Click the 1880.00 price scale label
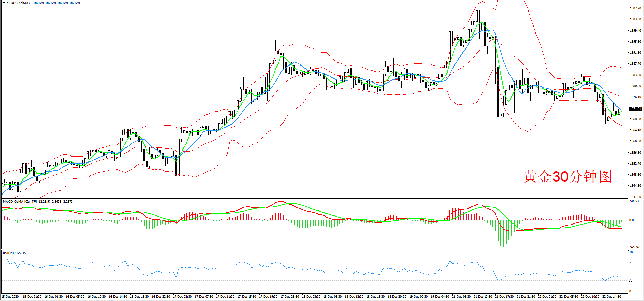The image size is (644, 301). click(635, 86)
